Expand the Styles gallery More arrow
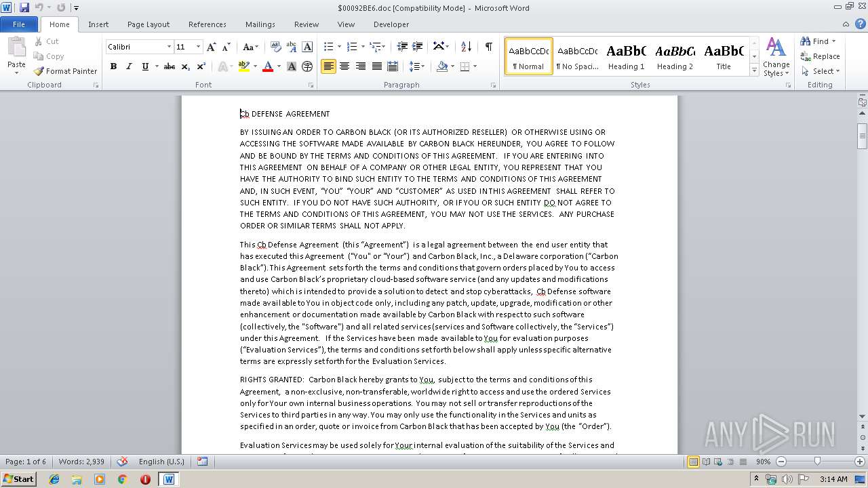Screen dimensions: 868x488 pyautogui.click(x=754, y=70)
